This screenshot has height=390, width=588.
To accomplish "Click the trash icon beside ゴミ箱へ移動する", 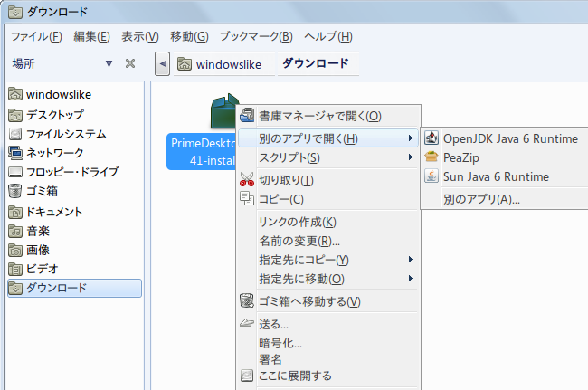I will click(247, 300).
